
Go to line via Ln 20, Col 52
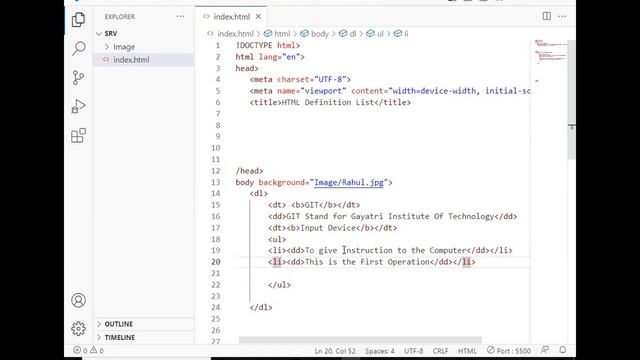tap(335, 351)
